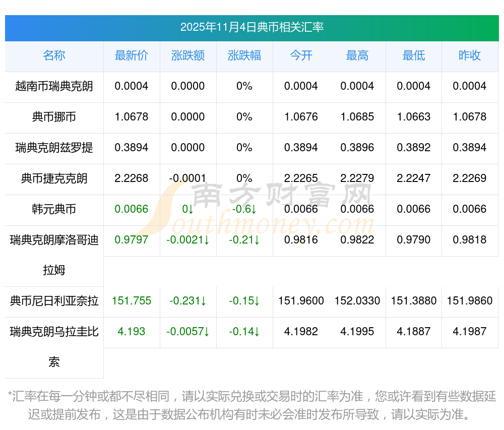Image resolution: width=504 pixels, height=430 pixels.
Task: Select the 名称 column header
Action: click(x=54, y=55)
